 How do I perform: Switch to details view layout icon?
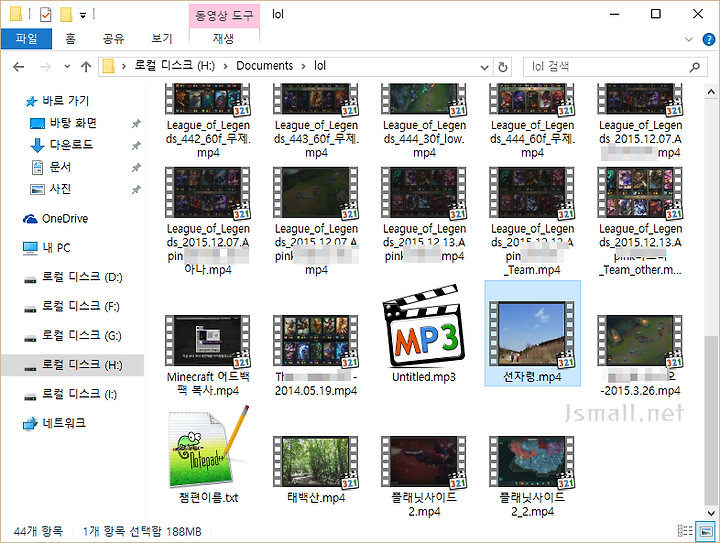pos(685,531)
